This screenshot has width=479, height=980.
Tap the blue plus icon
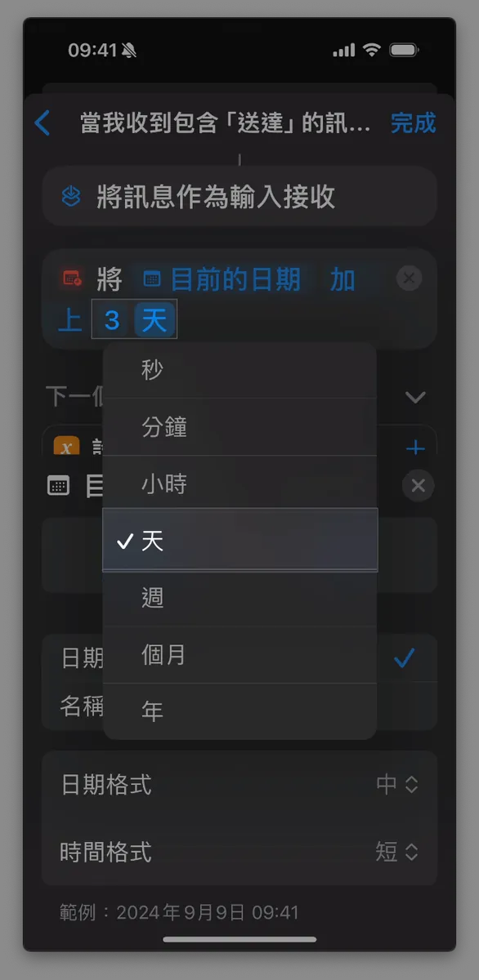(x=415, y=448)
